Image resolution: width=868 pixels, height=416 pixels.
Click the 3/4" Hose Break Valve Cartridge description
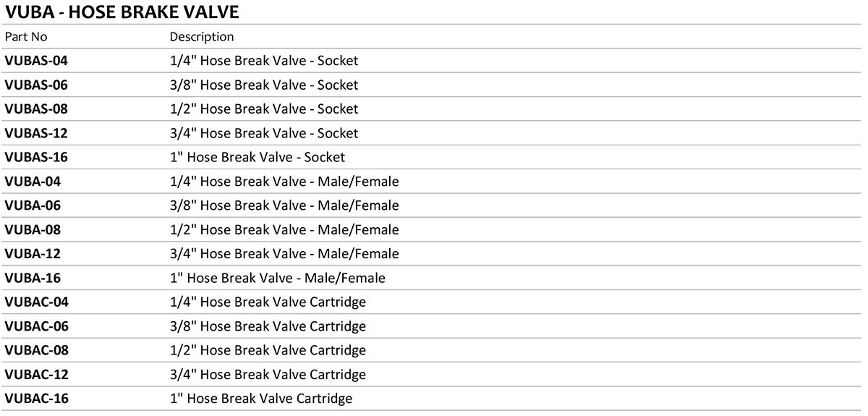[268, 375]
